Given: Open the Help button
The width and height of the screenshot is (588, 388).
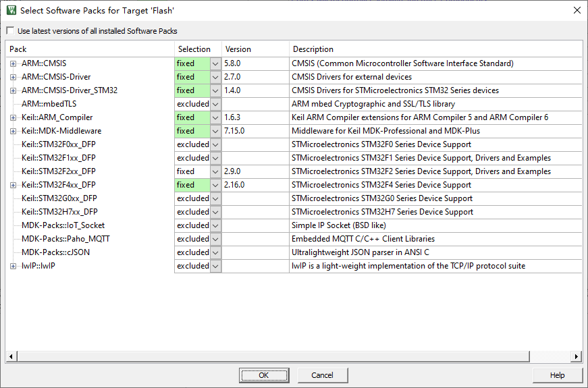Looking at the screenshot, I should click(x=557, y=375).
